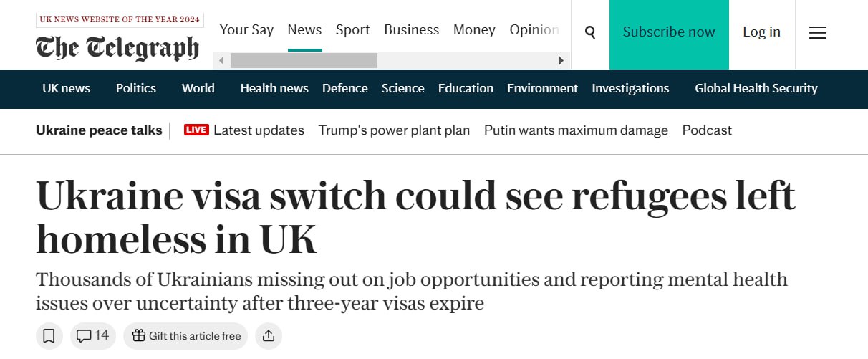Screen dimensions: 868x359
Task: Open the Podcast link
Action: tap(707, 130)
